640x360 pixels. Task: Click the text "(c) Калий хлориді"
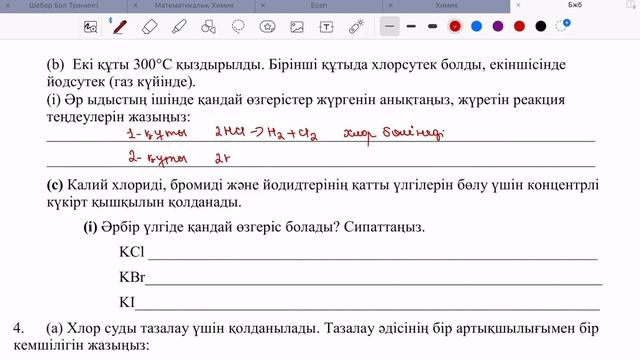(x=107, y=185)
